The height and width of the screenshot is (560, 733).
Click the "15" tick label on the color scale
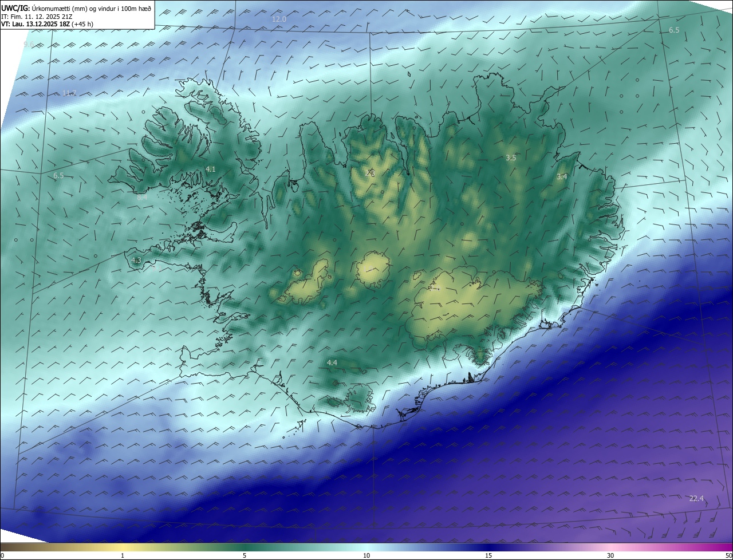(x=488, y=555)
